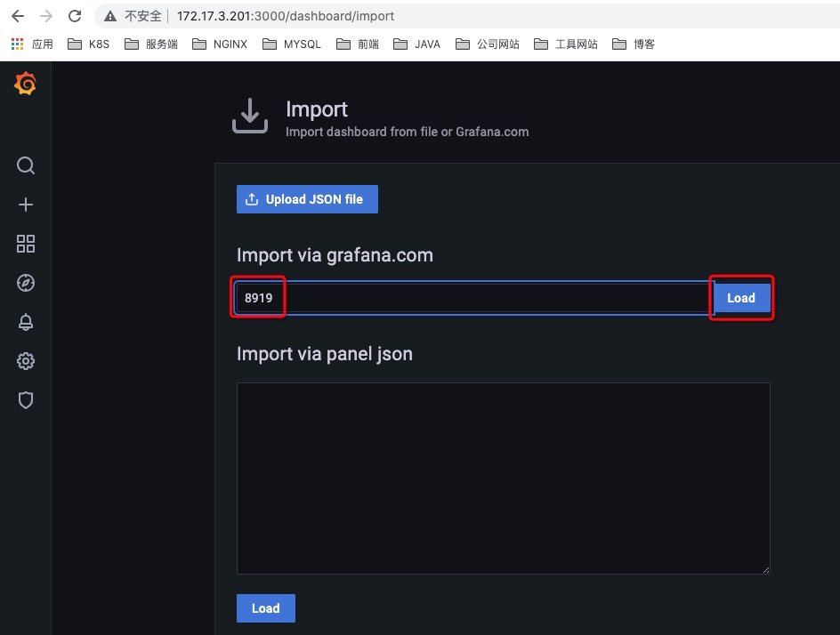Viewport: 840px width, 635px height.
Task: Click the 'Import via panel json' heading
Action: (325, 354)
